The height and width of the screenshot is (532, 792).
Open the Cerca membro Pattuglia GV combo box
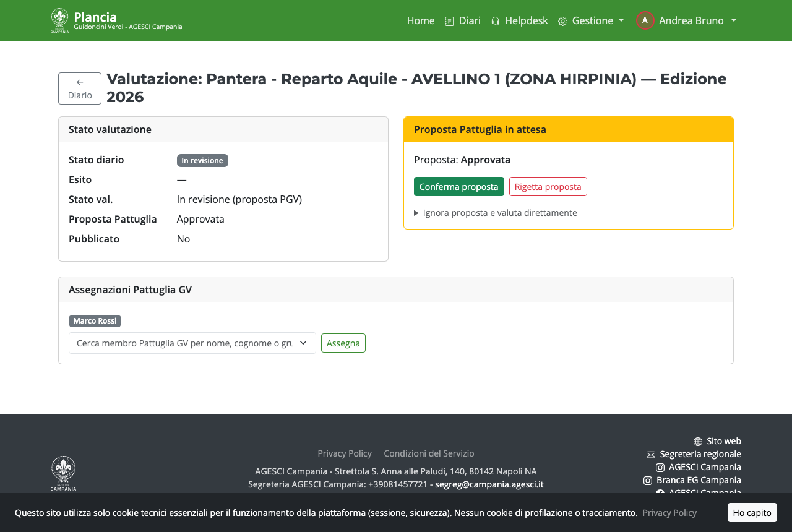[x=192, y=343]
